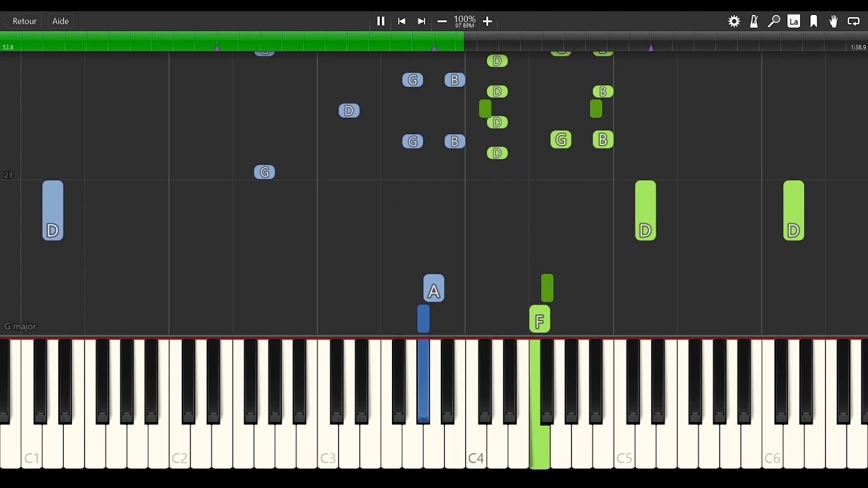Seek within the green played progress bar
Viewport: 868px width, 488px height.
coord(232,41)
